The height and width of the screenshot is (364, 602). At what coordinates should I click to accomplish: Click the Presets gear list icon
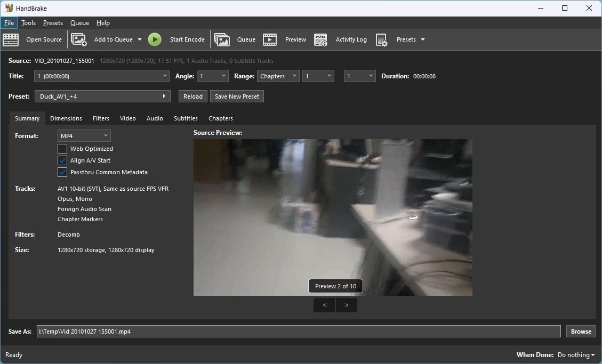(381, 39)
